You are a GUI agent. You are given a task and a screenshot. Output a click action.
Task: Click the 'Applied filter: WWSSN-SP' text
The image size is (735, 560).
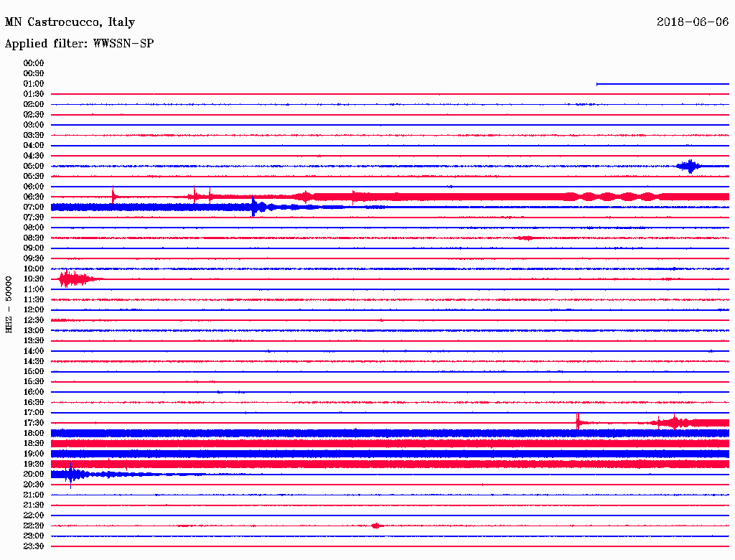pos(79,44)
